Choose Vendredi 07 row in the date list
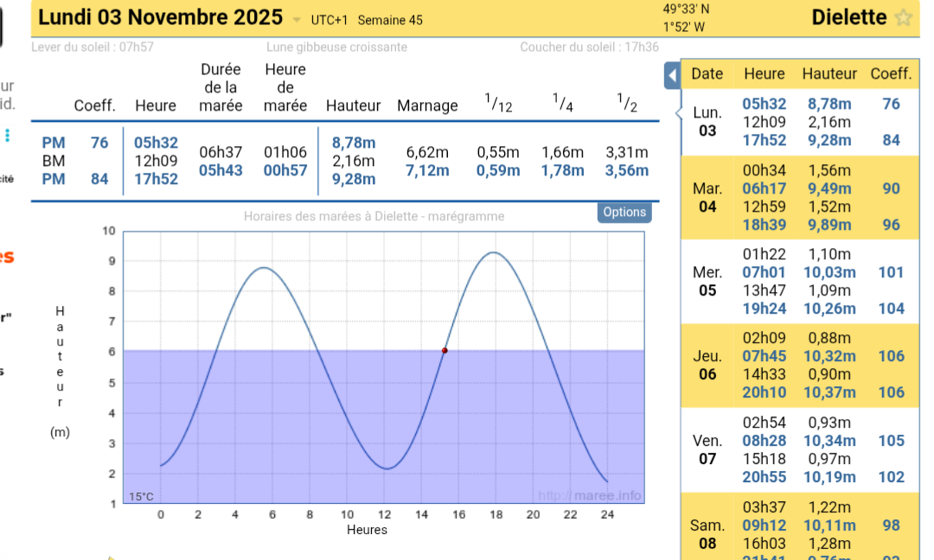934x560 pixels. [x=707, y=449]
